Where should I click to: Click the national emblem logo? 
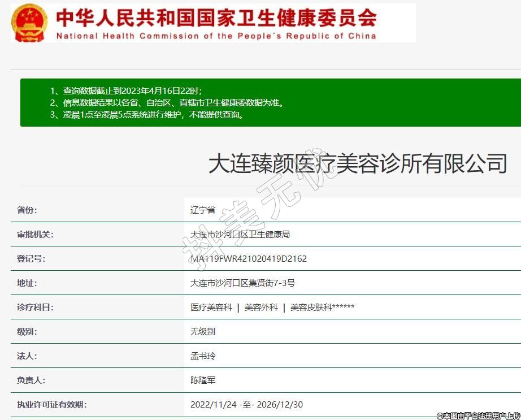[31, 23]
